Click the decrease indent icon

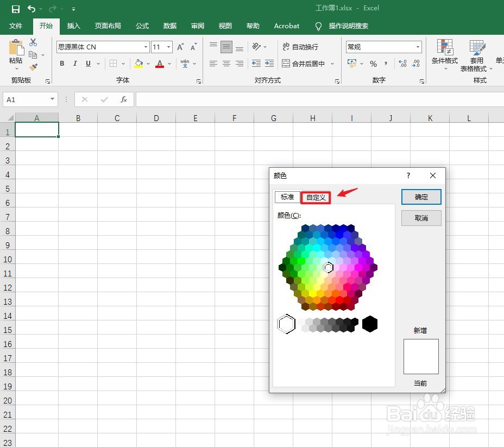[x=256, y=64]
